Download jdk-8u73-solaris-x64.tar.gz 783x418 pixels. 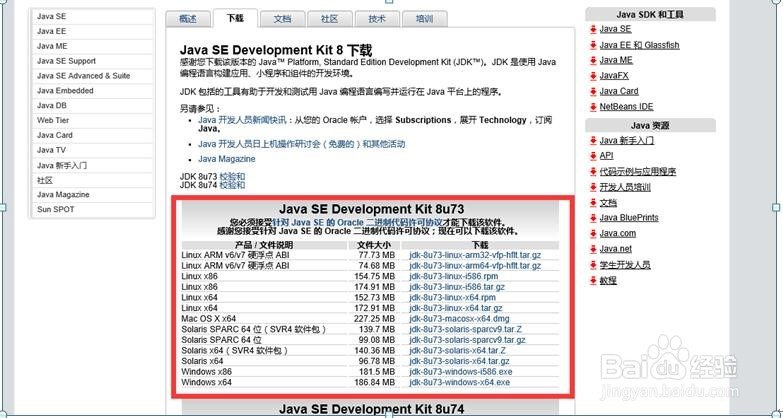click(459, 361)
